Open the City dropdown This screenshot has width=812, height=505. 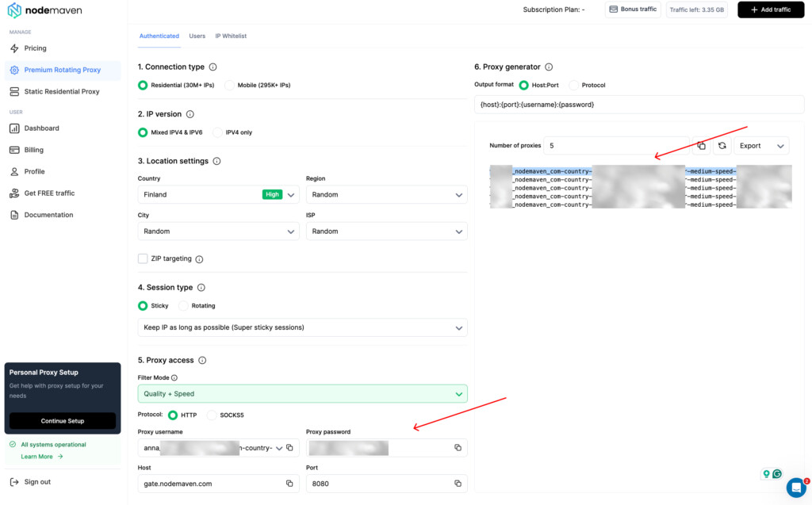tap(218, 231)
